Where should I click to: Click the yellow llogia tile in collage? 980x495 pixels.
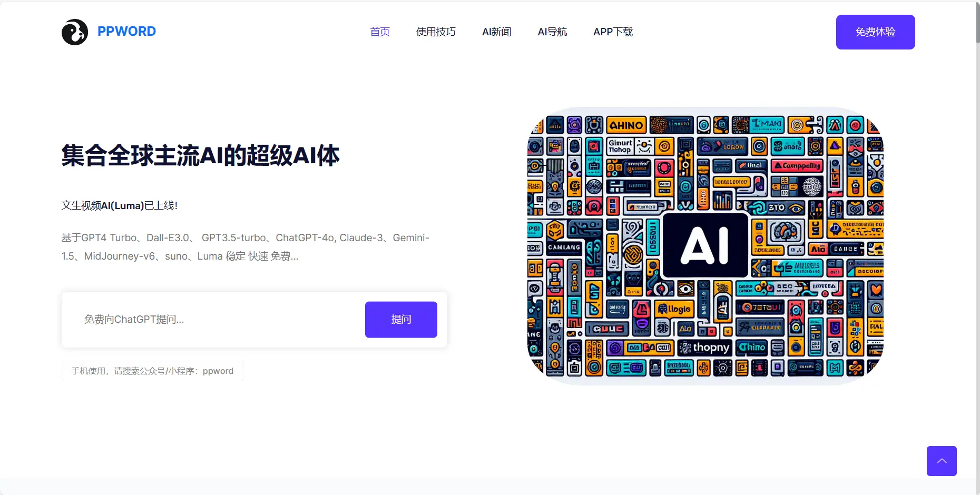point(674,309)
